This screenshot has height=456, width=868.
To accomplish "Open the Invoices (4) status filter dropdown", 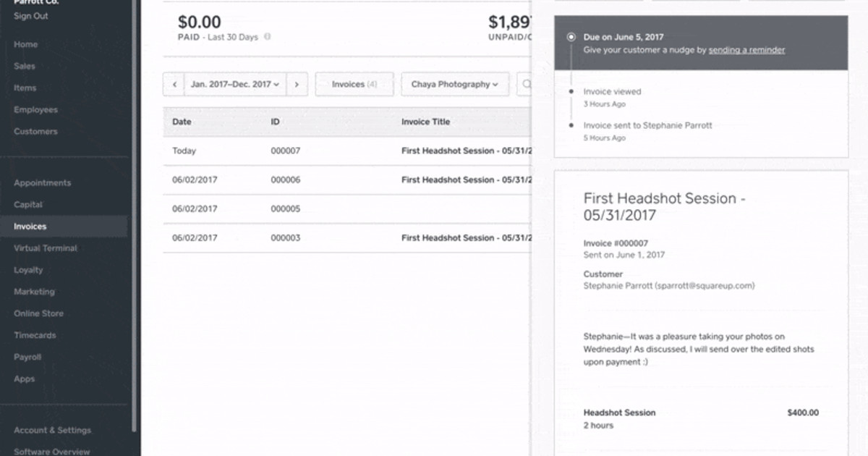I will tap(354, 84).
